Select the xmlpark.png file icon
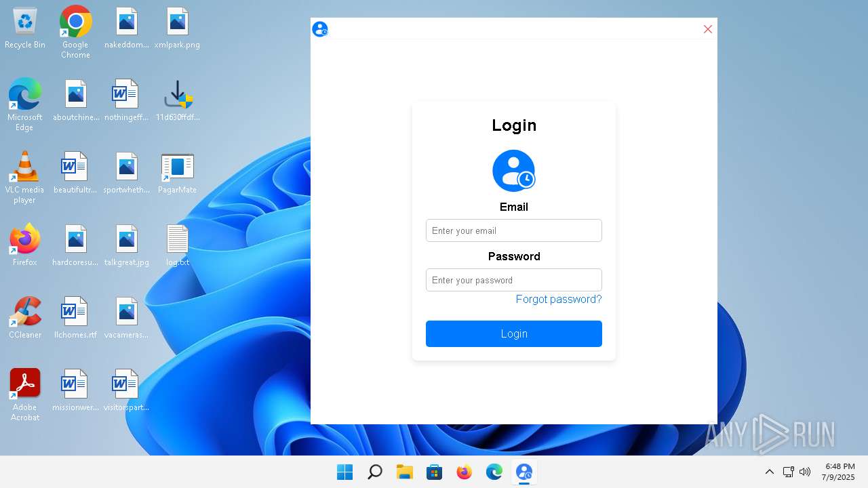Screen dimensions: 868x488 [x=177, y=28]
